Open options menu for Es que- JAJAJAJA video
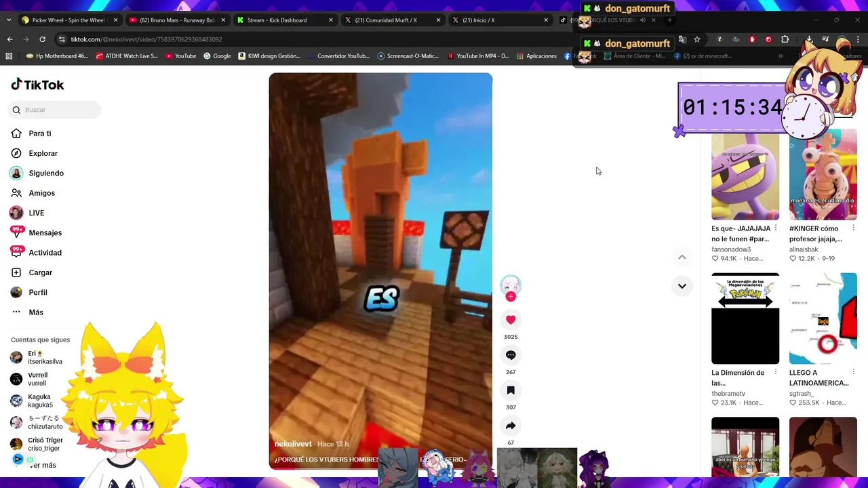This screenshot has width=868, height=488. 776,228
